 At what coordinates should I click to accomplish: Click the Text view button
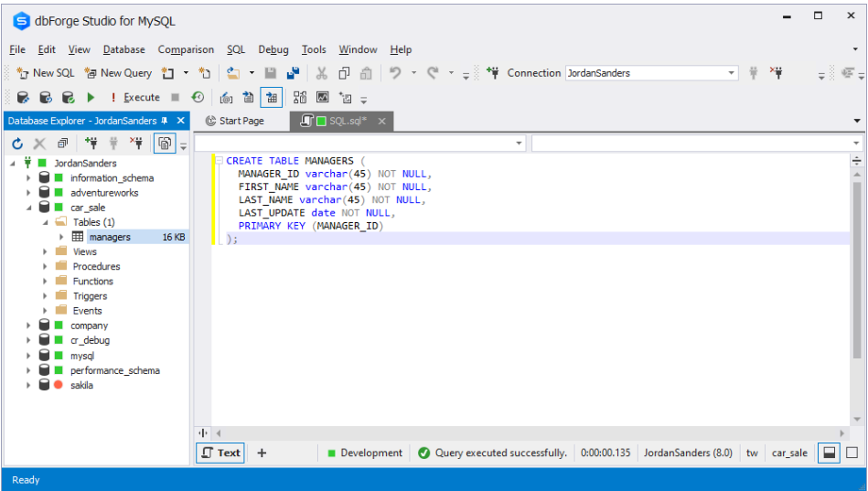click(x=220, y=453)
